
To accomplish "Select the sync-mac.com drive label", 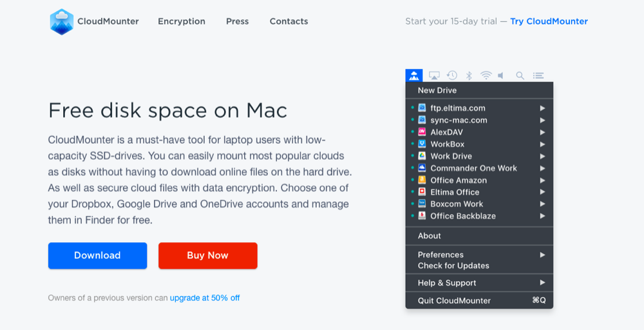I will tap(459, 120).
